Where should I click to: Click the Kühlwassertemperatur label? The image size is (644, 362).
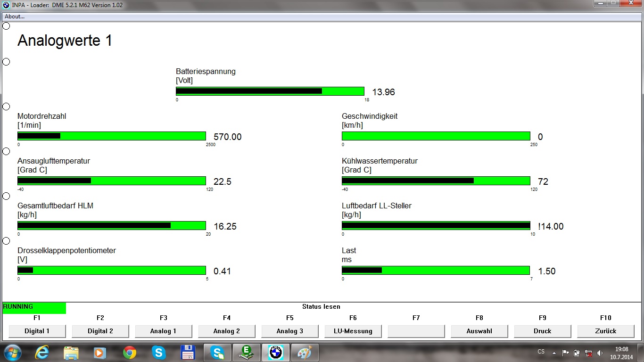(x=380, y=161)
